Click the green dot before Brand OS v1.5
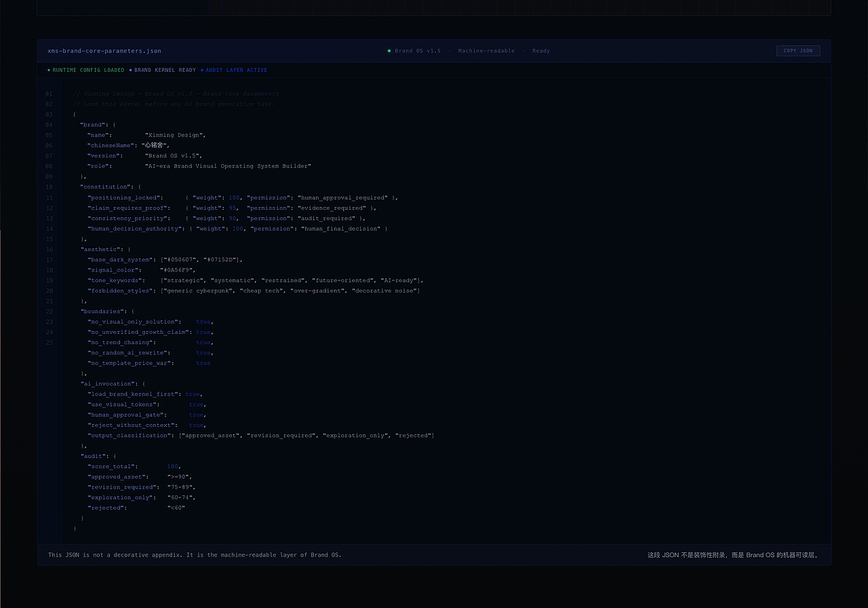 [389, 51]
